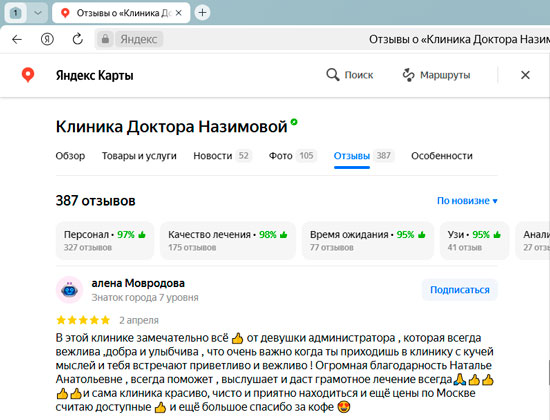The height and width of the screenshot is (420, 550).
Task: Open the Особенности tab
Action: 442,155
